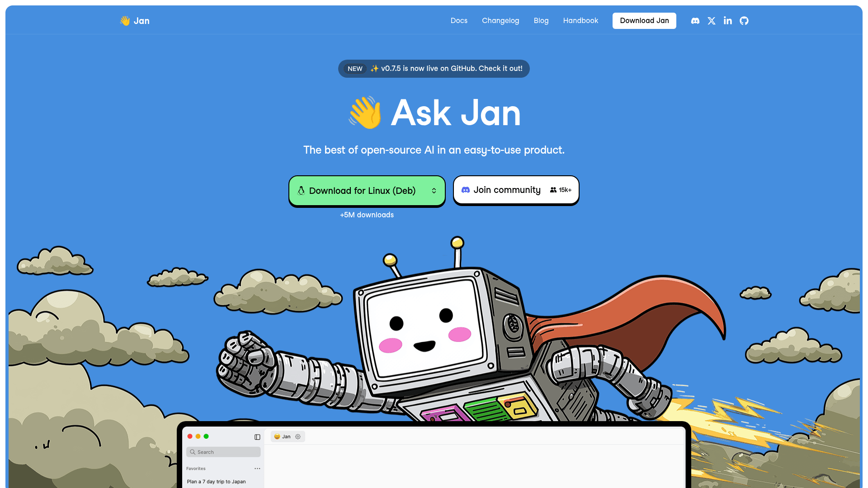Open the Favorites options ellipsis menu
The height and width of the screenshot is (488, 868).
click(x=257, y=469)
